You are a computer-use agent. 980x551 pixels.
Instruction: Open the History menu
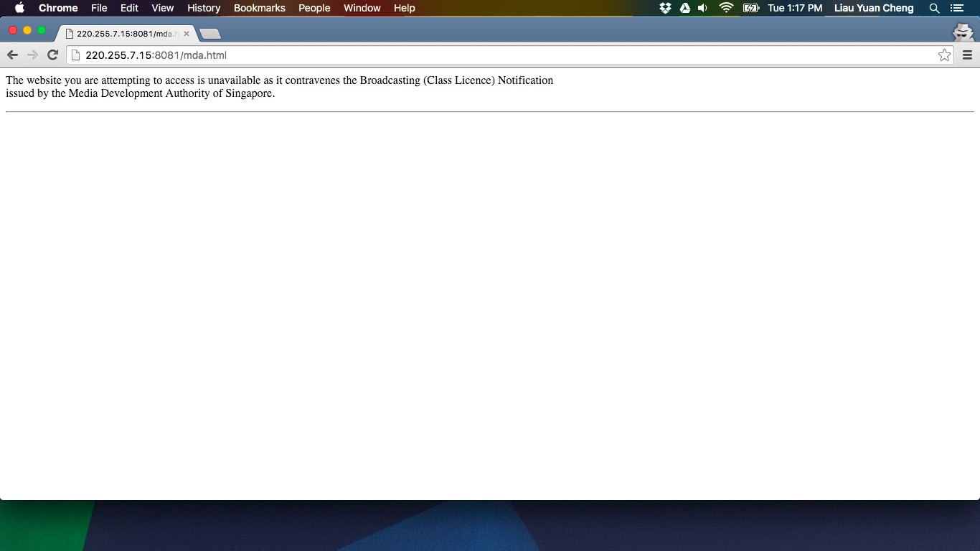pos(204,8)
